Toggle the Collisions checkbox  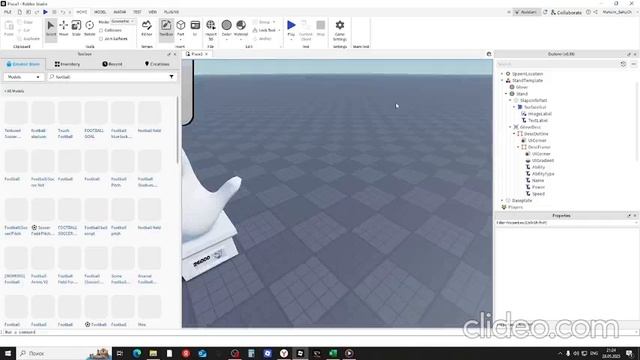tap(101, 30)
